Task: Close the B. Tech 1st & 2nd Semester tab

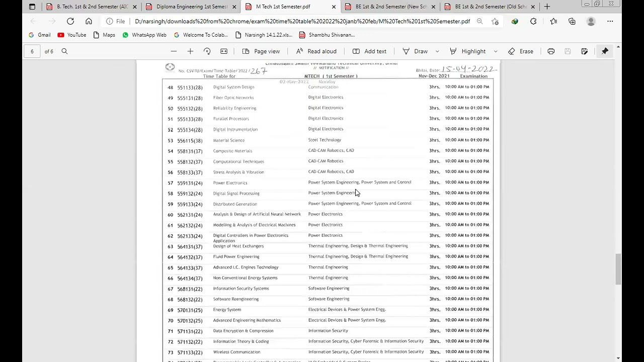Action: pyautogui.click(x=134, y=7)
